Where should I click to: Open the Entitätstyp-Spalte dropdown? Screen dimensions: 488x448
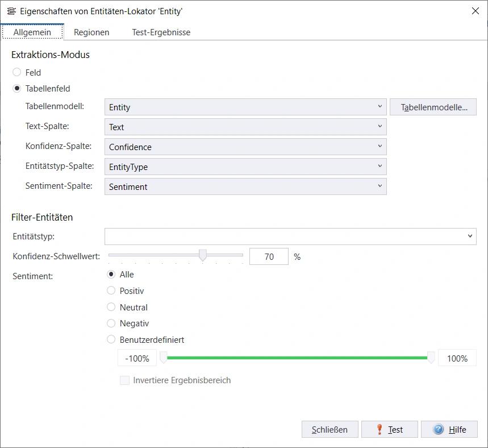[245, 167]
